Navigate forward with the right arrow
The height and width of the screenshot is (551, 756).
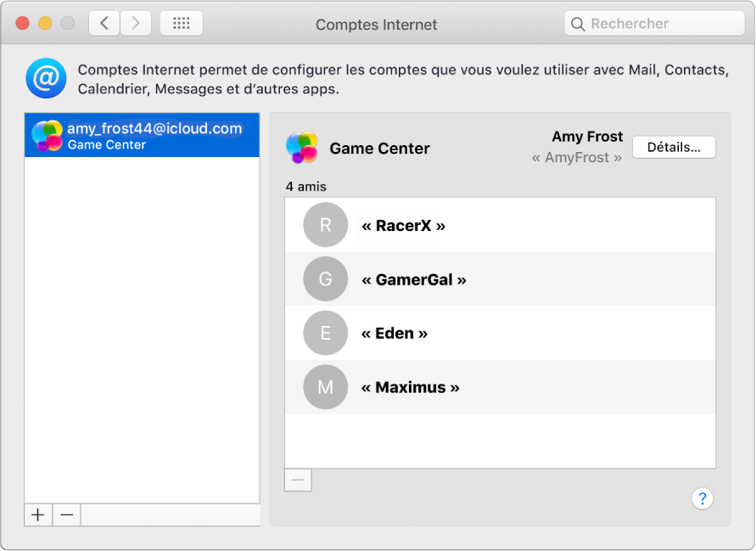136,23
